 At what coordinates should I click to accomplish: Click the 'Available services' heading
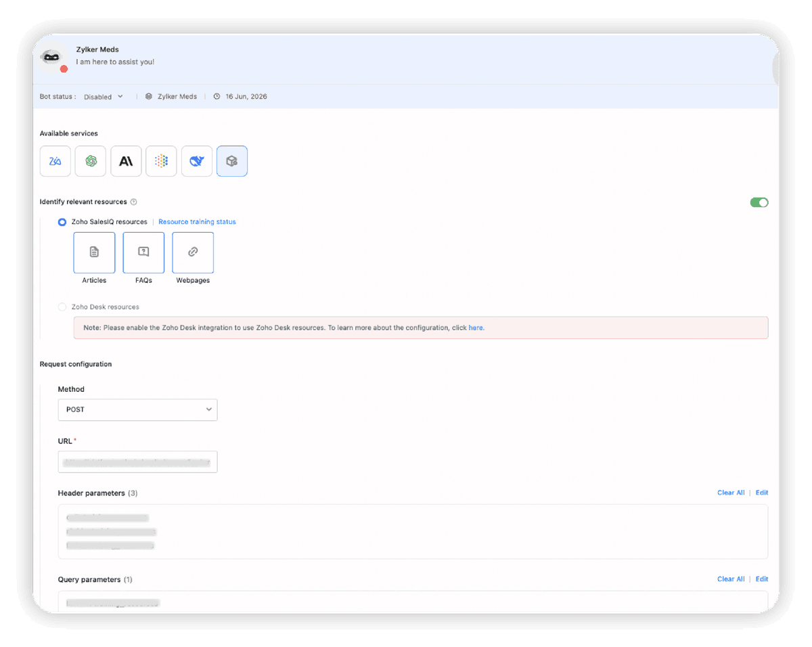[x=69, y=133]
